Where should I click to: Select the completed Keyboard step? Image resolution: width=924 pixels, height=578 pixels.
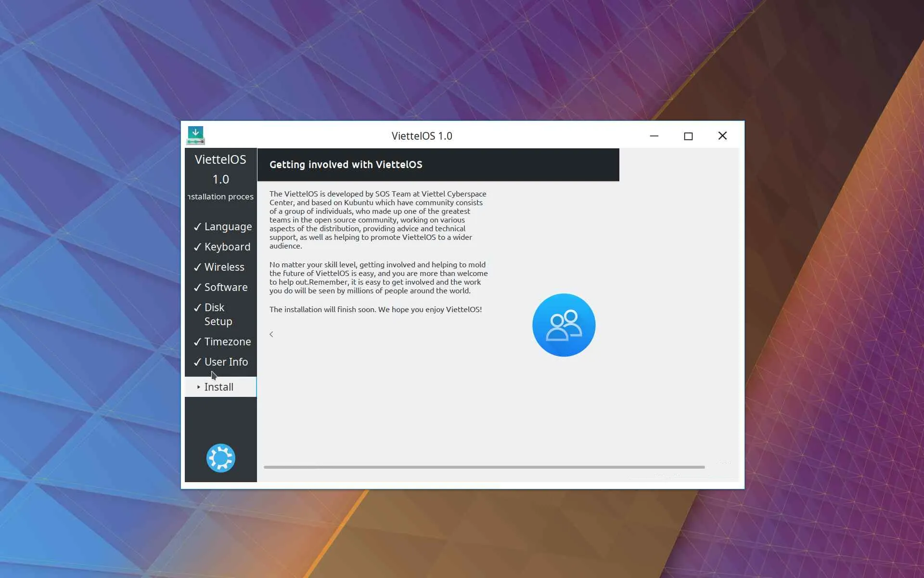(227, 247)
